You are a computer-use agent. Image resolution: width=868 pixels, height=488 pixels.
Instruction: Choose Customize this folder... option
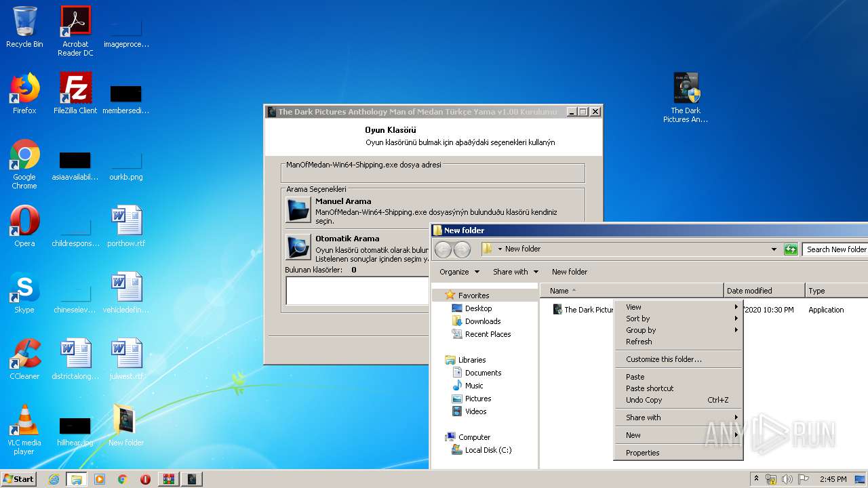678,359
